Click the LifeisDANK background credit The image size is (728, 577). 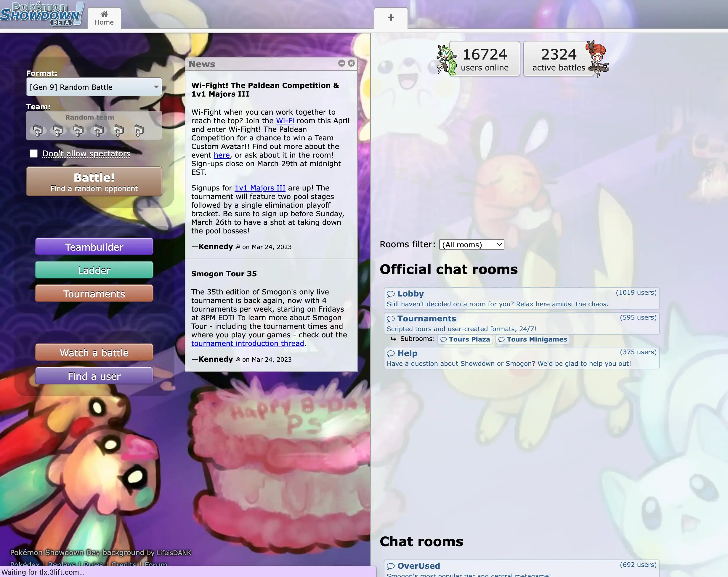pos(174,553)
